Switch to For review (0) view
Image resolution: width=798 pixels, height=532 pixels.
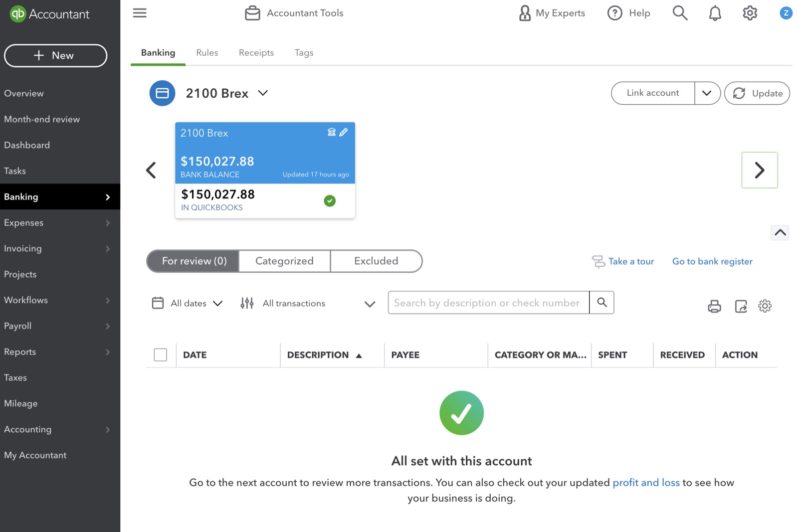pos(194,261)
